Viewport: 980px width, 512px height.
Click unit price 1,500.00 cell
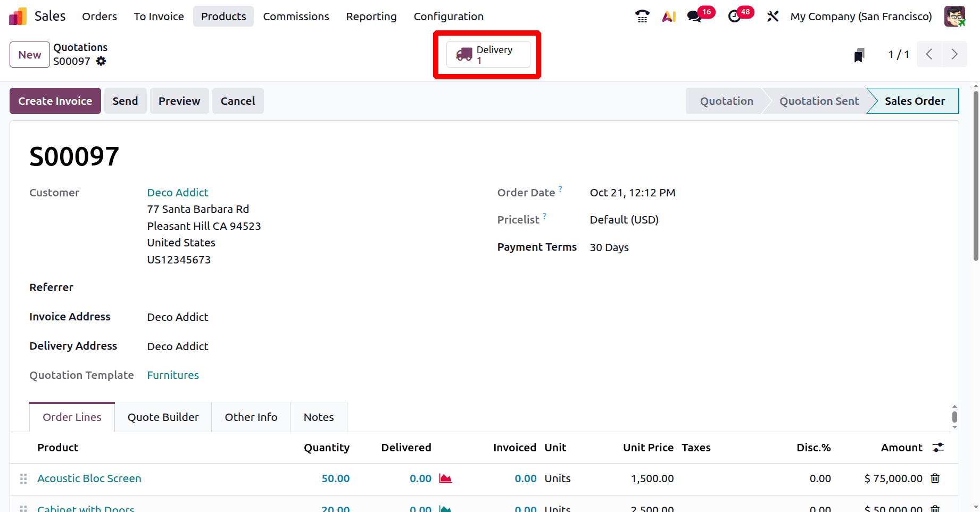click(x=652, y=478)
